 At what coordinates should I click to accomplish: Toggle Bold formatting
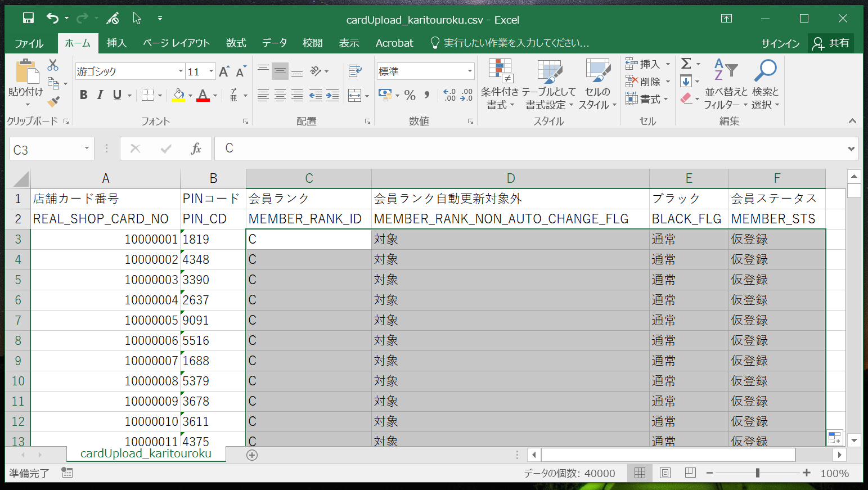84,95
